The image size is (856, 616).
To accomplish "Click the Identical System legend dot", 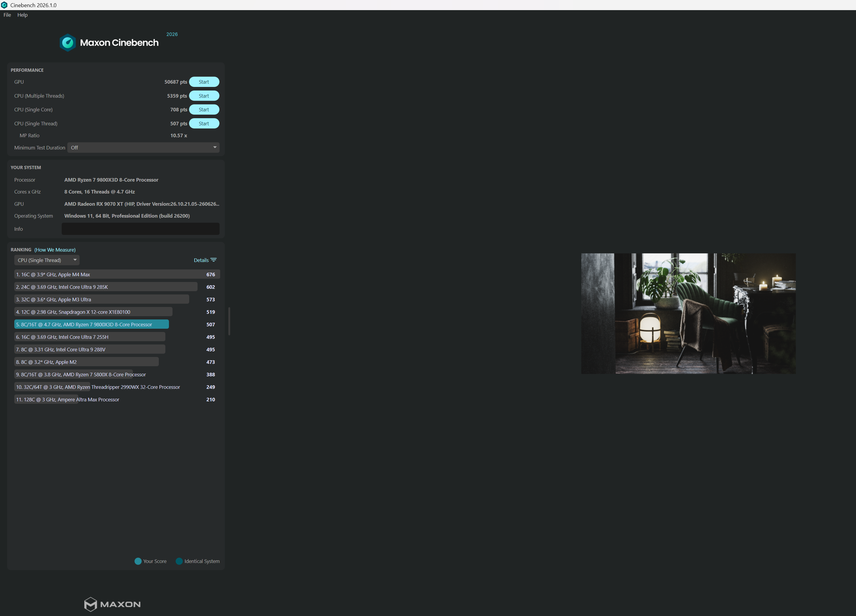I will click(x=179, y=561).
